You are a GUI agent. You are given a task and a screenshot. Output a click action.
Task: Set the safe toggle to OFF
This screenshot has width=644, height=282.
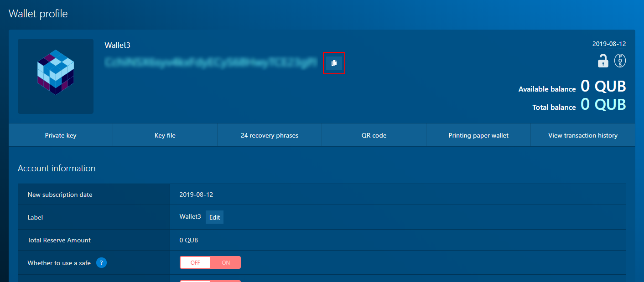coord(195,262)
